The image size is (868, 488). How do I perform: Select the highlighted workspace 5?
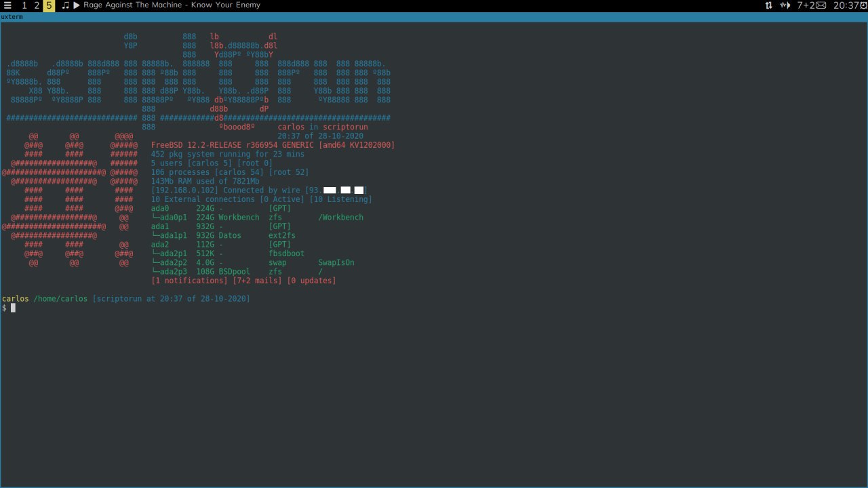pos(49,5)
